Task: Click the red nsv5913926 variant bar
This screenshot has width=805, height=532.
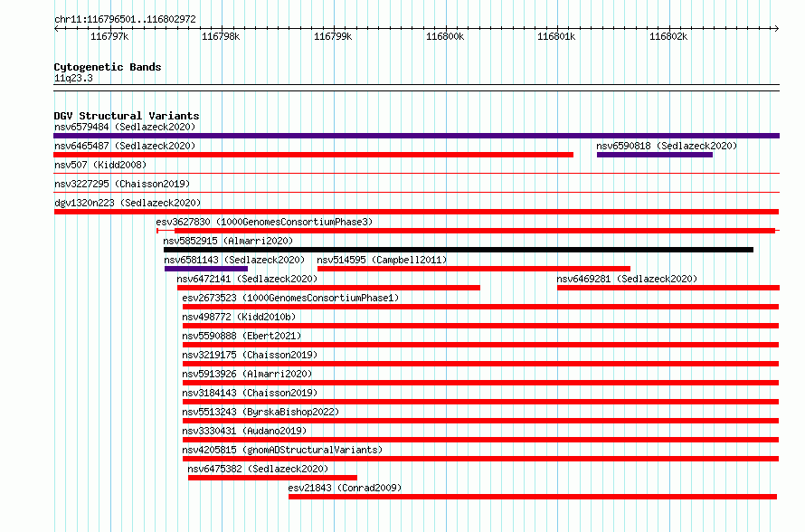Action: pyautogui.click(x=480, y=383)
